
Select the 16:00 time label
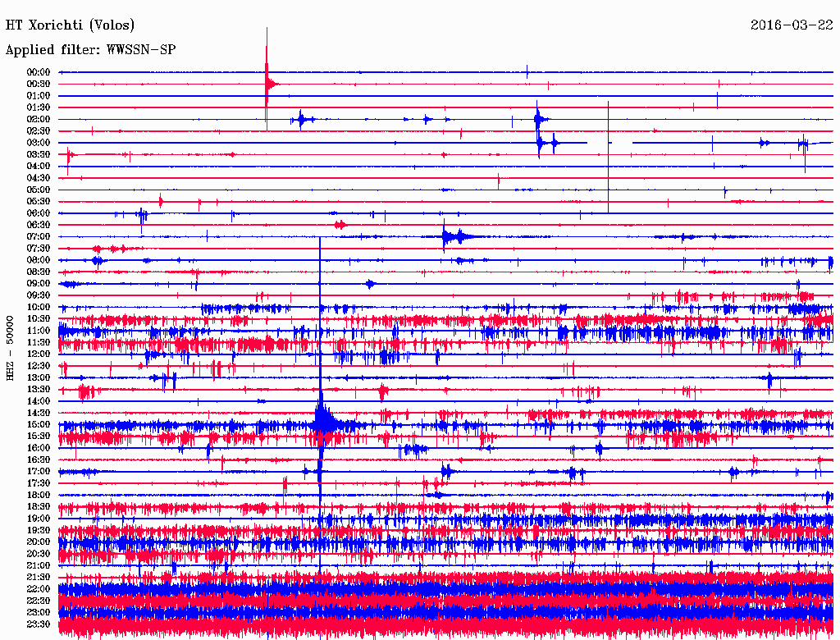pos(39,448)
